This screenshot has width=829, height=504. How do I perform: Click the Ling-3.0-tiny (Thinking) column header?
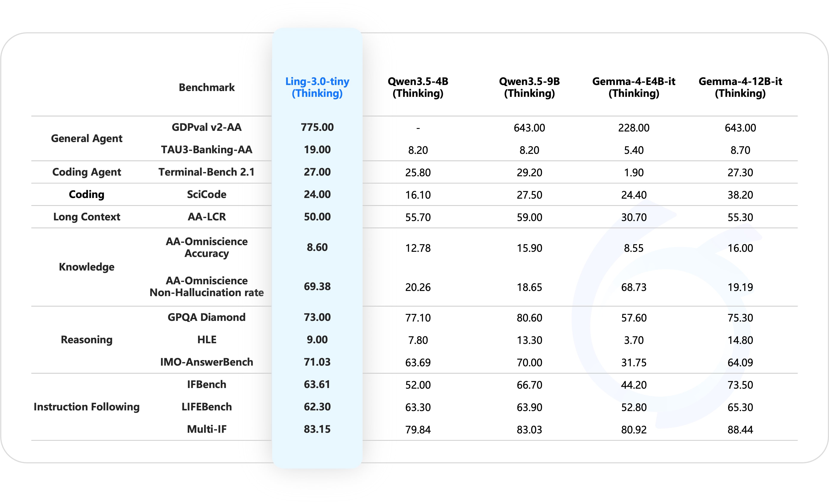click(317, 87)
